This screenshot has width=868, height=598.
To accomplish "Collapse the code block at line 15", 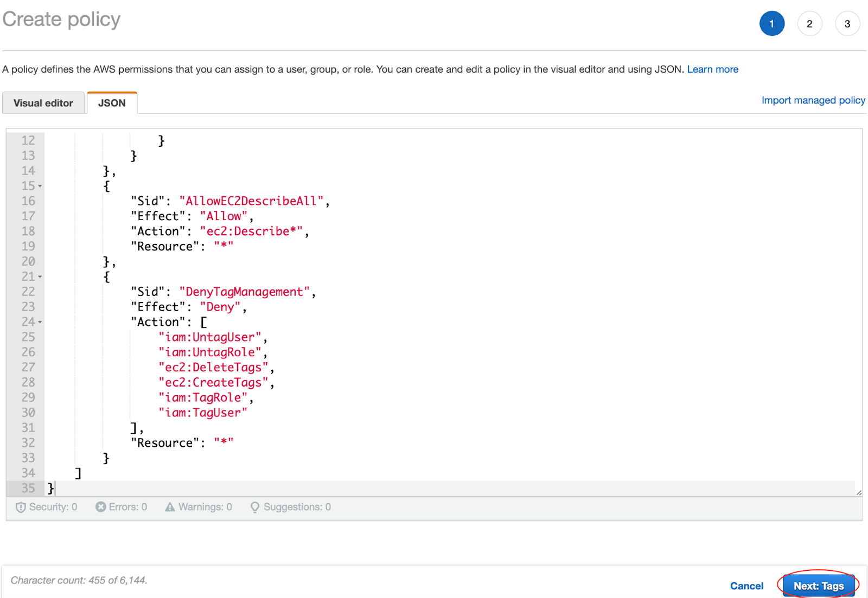I will (40, 187).
